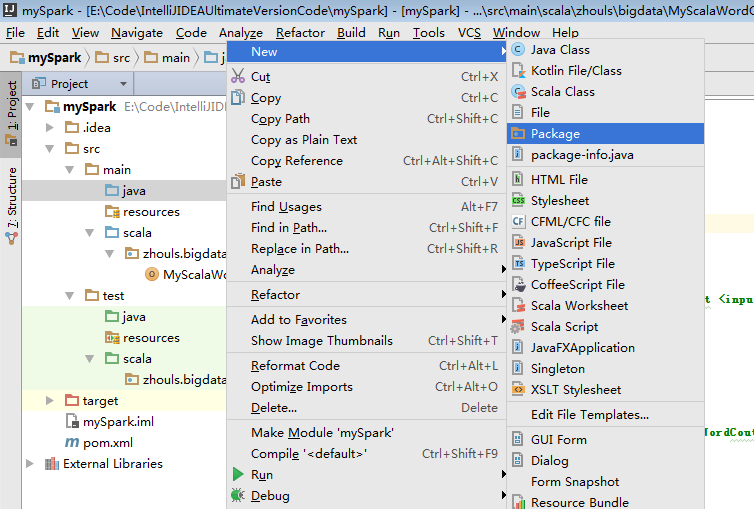Viewport: 754px width, 509px height.
Task: Choose Replace in Path... option
Action: 366,248
